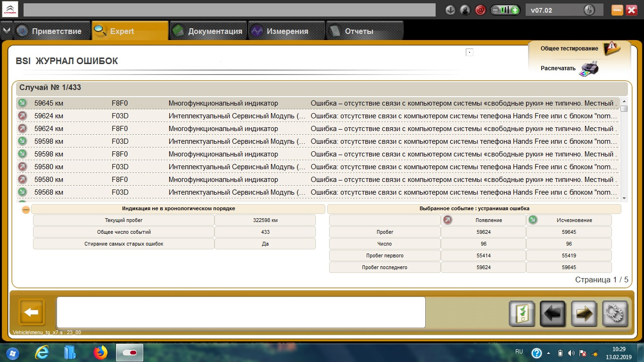The height and width of the screenshot is (362, 644).
Task: Click the RU language indicator in the taskbar
Action: coord(519,352)
